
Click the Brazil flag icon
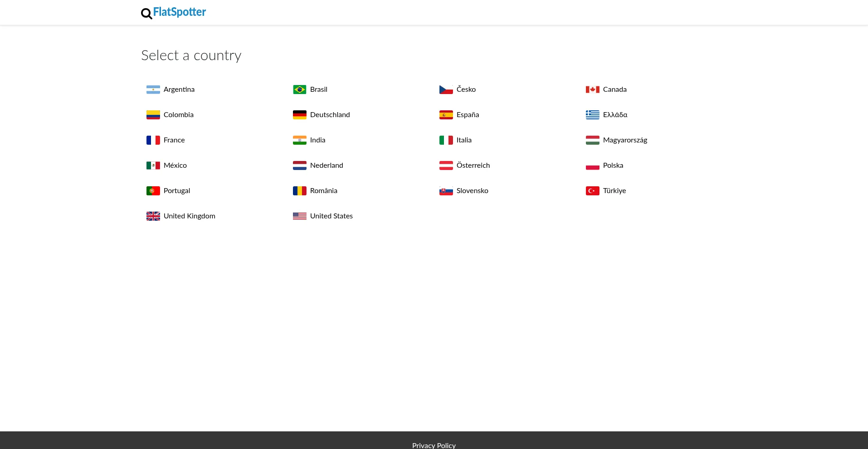299,90
